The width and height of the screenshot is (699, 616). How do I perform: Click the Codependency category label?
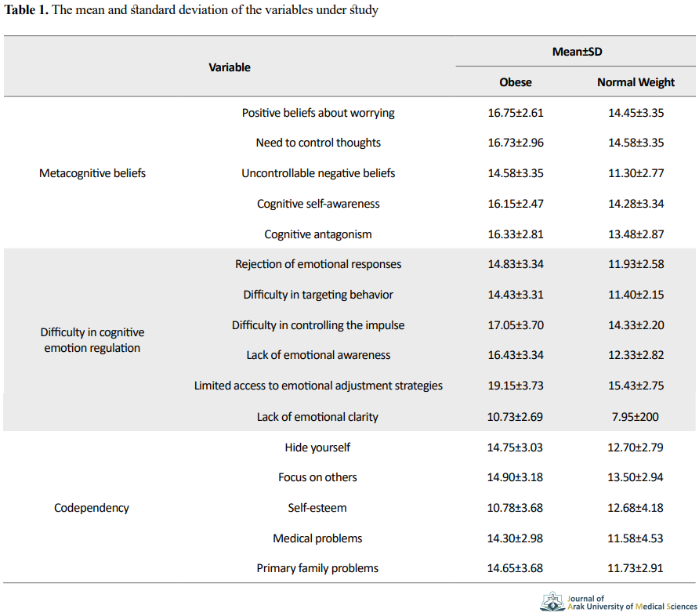click(x=92, y=508)
